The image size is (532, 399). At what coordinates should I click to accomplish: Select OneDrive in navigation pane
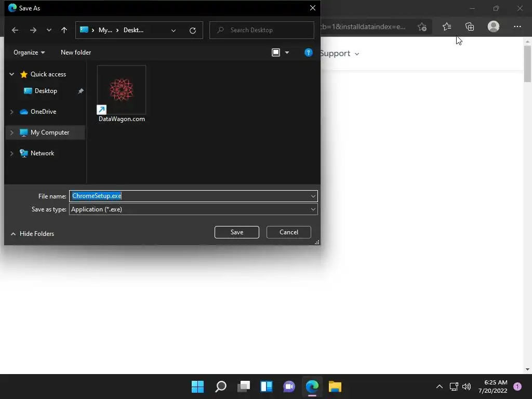44,112
